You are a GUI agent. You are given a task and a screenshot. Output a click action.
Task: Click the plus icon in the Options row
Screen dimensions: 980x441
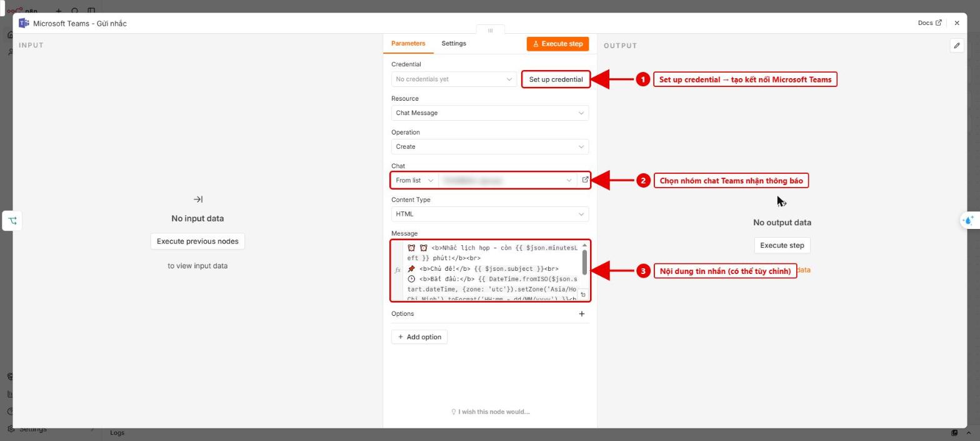582,314
